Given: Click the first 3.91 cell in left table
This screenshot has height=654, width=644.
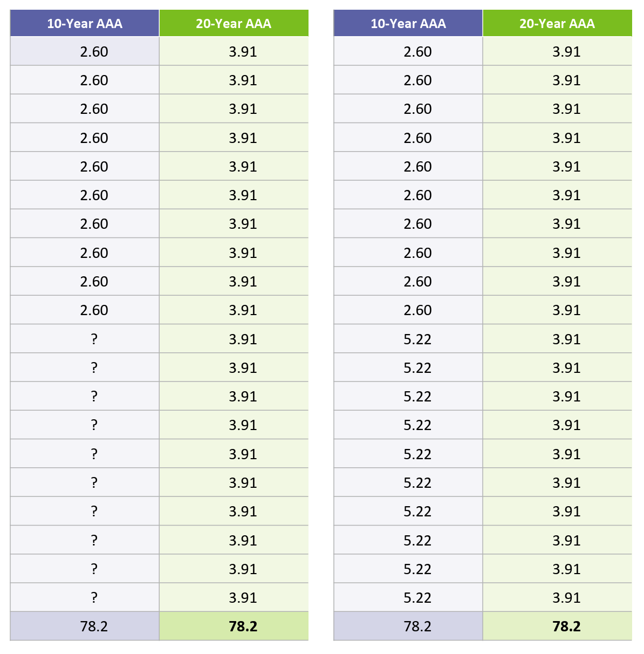Looking at the screenshot, I should click(x=243, y=52).
